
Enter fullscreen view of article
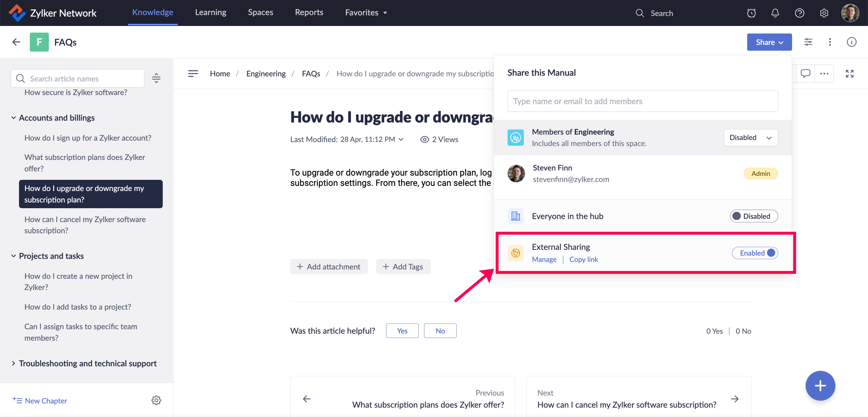tap(849, 73)
